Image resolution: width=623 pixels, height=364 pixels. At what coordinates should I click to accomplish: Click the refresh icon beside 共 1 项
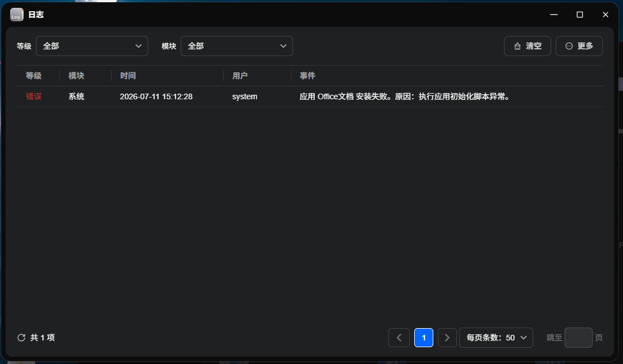click(x=21, y=338)
